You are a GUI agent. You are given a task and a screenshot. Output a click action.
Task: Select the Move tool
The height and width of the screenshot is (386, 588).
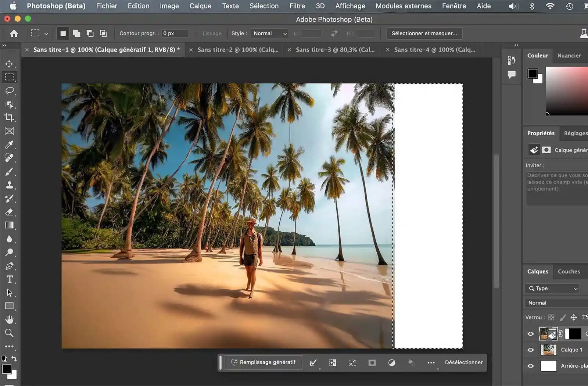(x=9, y=64)
